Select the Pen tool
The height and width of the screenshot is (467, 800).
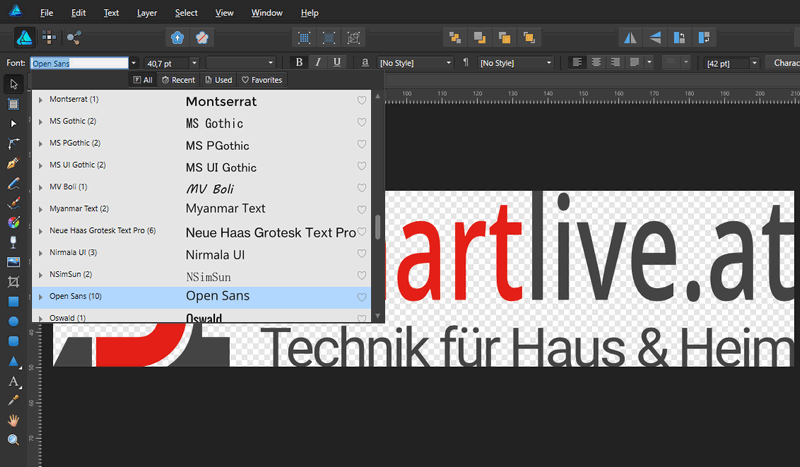click(14, 163)
